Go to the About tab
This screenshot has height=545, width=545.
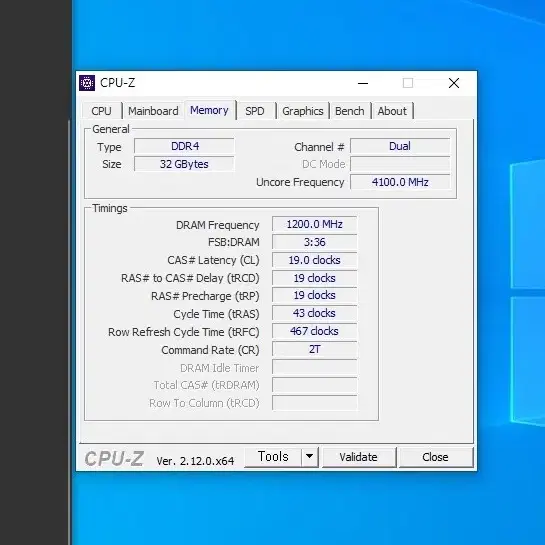[392, 111]
